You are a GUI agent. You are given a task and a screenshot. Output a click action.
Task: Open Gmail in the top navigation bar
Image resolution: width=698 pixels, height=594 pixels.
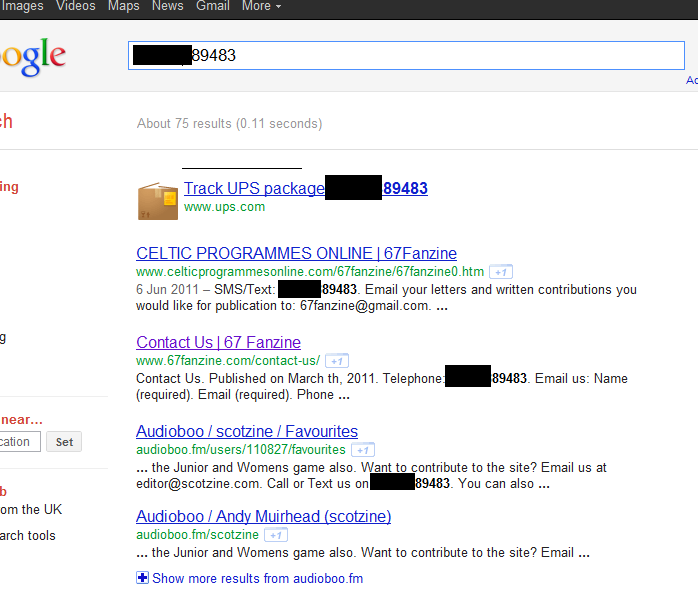pyautogui.click(x=213, y=6)
